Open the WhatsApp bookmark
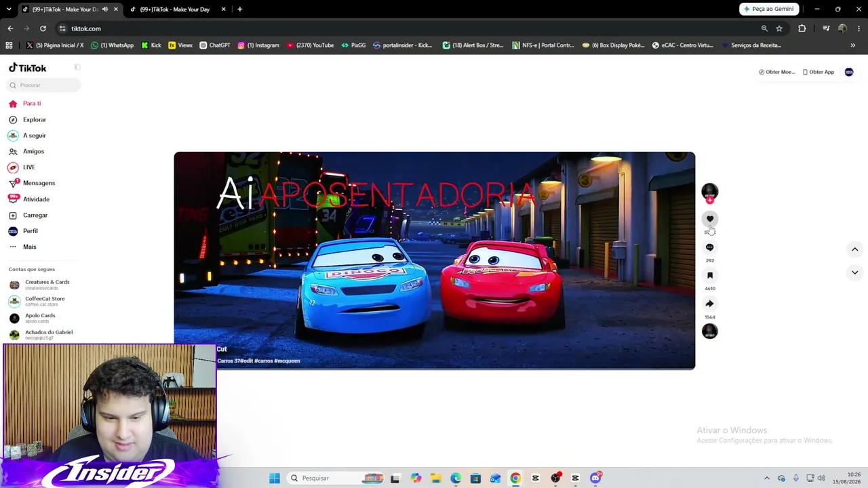 pyautogui.click(x=113, y=45)
